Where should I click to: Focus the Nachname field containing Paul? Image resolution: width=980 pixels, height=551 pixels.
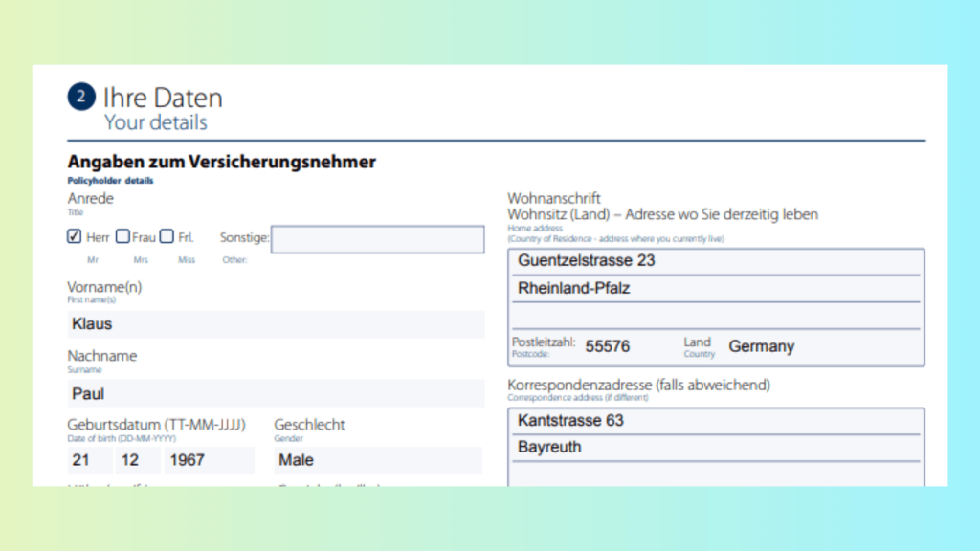pyautogui.click(x=276, y=393)
